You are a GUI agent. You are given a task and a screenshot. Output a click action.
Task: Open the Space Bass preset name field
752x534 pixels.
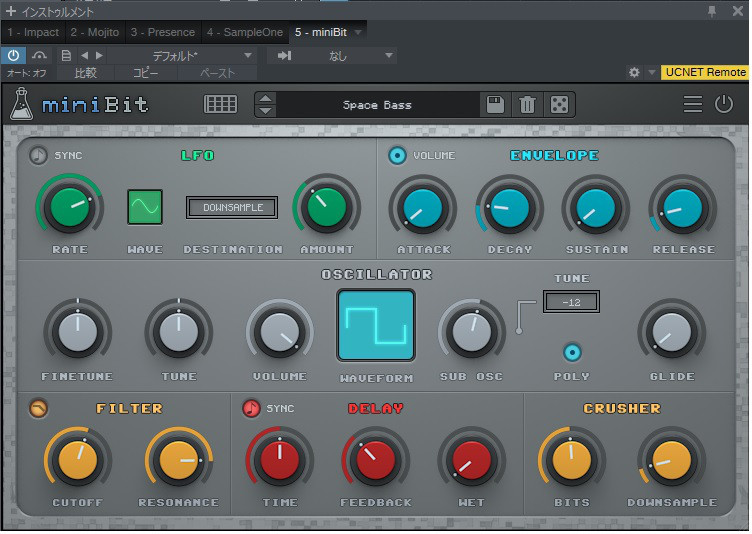click(x=377, y=105)
